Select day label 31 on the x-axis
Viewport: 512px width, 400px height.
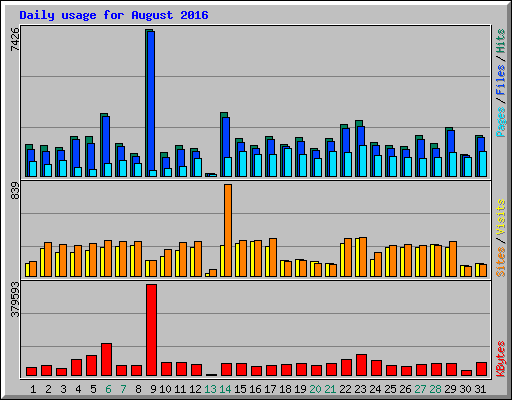(480, 389)
